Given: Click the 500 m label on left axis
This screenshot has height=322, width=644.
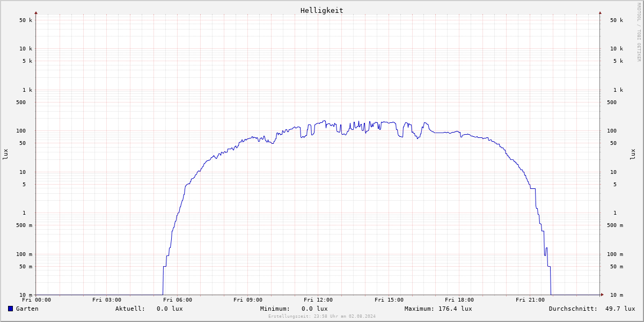Looking at the screenshot, I should pos(24,225).
